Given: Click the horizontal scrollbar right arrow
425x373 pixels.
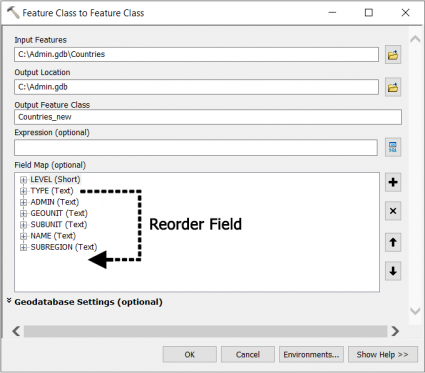Looking at the screenshot, I should 395,331.
